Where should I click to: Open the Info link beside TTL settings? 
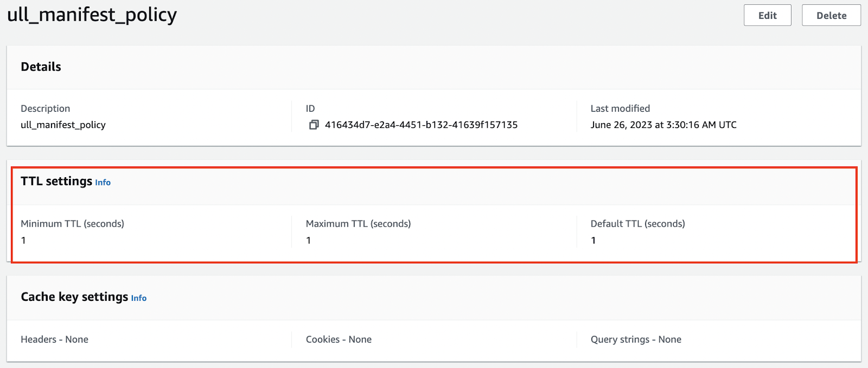103,183
